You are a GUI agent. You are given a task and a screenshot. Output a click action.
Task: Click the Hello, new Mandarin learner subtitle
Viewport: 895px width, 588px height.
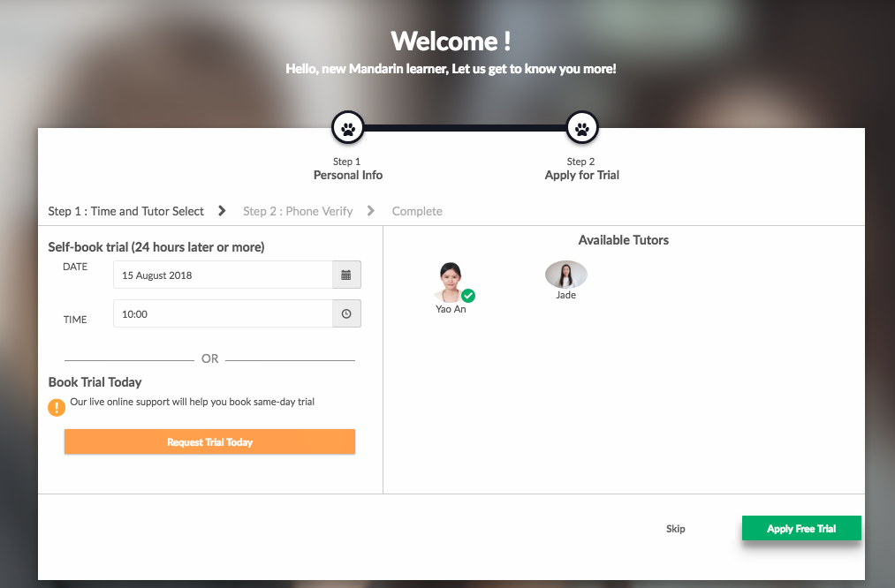(x=451, y=69)
